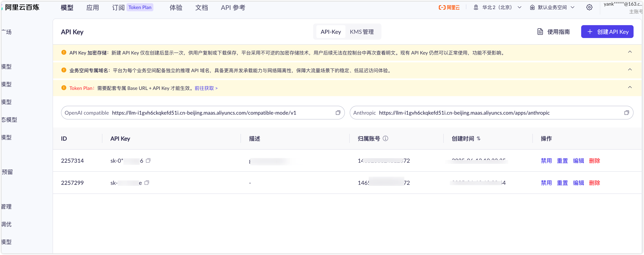This screenshot has width=644, height=255.
Task: Click the ID cell 2257314
Action: [72, 161]
